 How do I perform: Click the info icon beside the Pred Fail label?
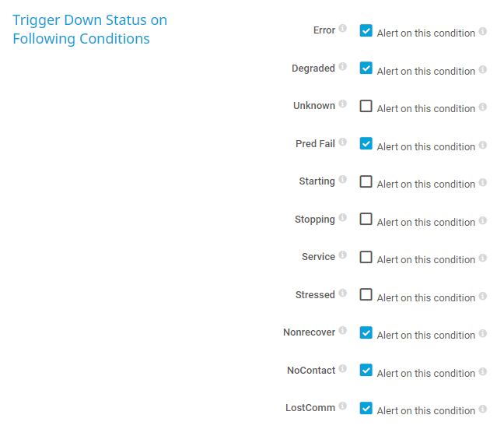click(343, 143)
